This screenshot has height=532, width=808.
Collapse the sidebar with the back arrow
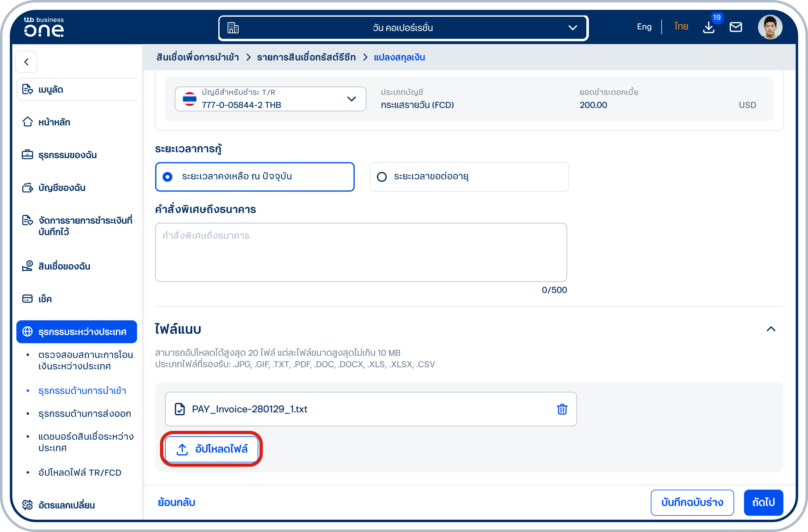coord(27,62)
